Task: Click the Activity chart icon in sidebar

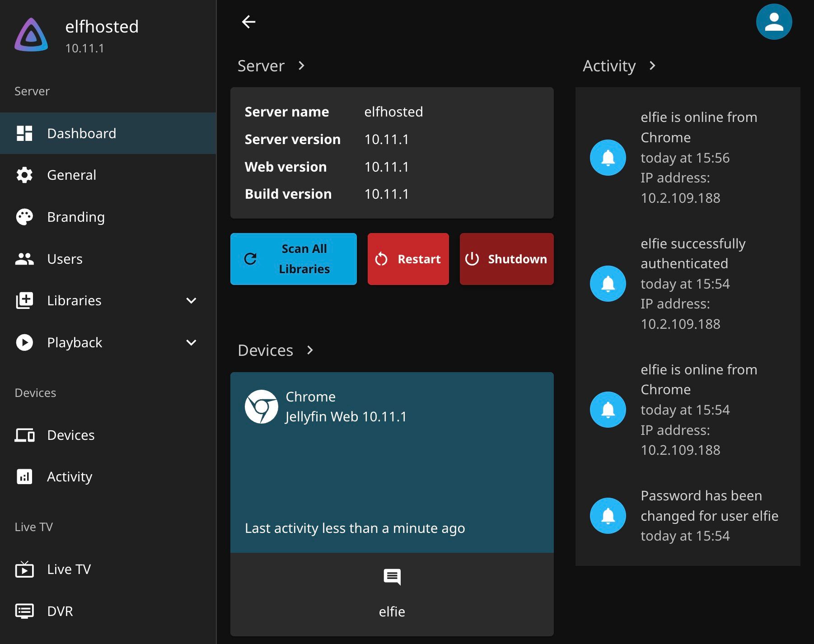Action: click(x=24, y=476)
